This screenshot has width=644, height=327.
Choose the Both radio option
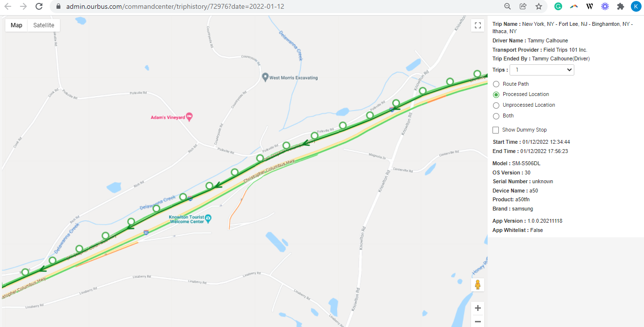click(x=496, y=116)
